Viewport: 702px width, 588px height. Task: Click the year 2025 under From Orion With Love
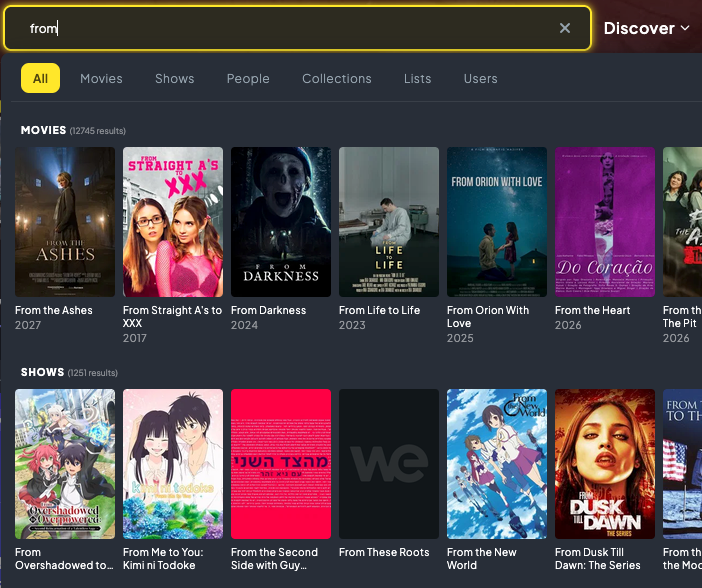click(x=460, y=338)
